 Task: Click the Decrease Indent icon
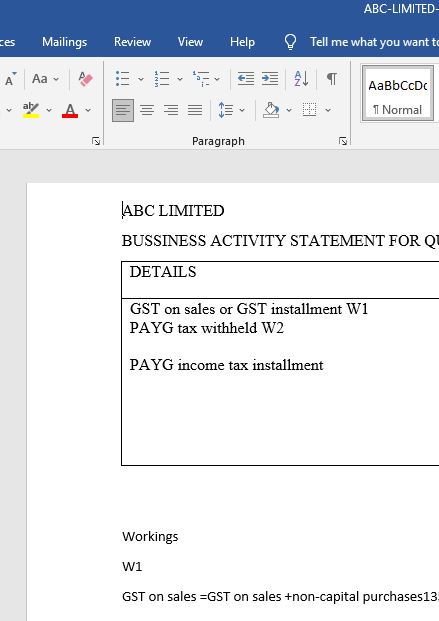pyautogui.click(x=246, y=78)
